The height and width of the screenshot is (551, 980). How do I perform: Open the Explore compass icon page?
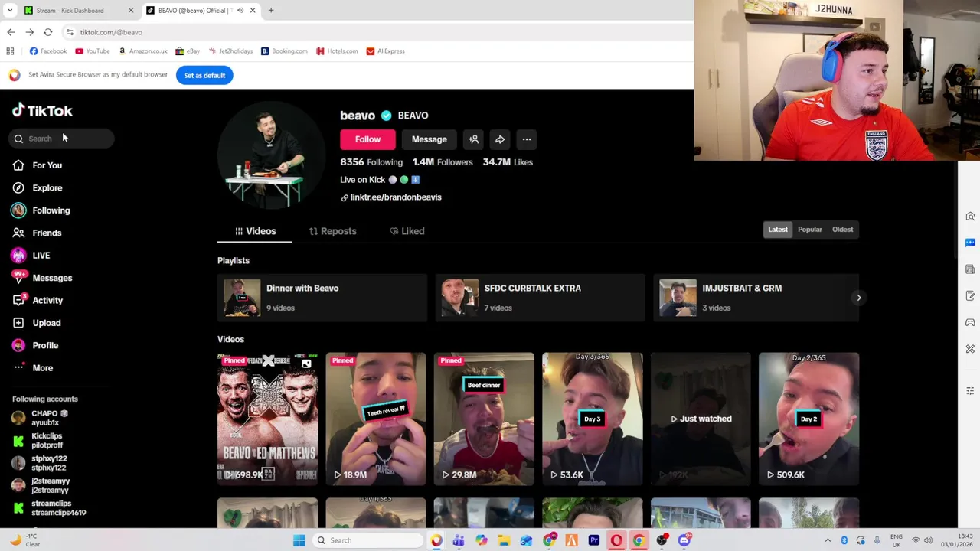[x=18, y=187]
